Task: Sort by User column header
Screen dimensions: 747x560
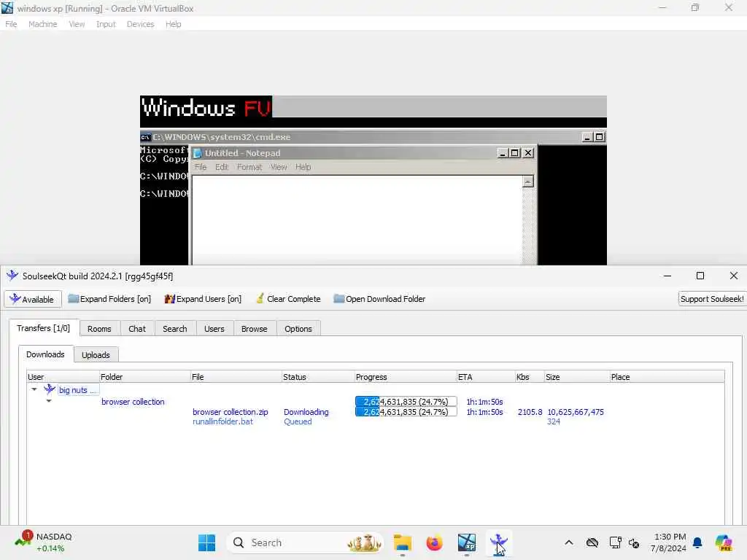Action: pos(63,377)
